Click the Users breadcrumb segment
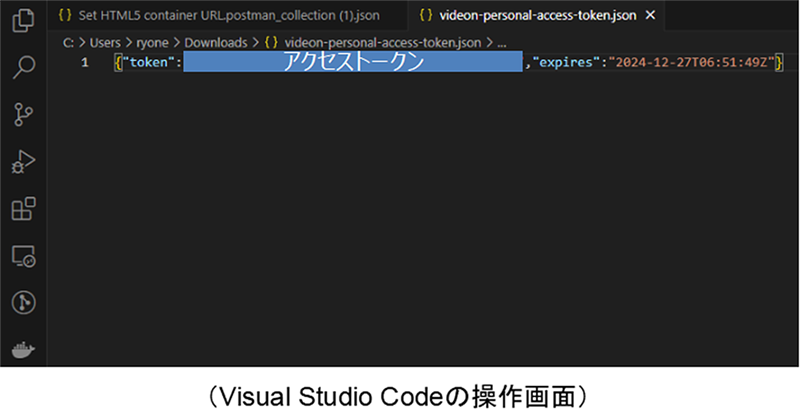 click(x=105, y=42)
